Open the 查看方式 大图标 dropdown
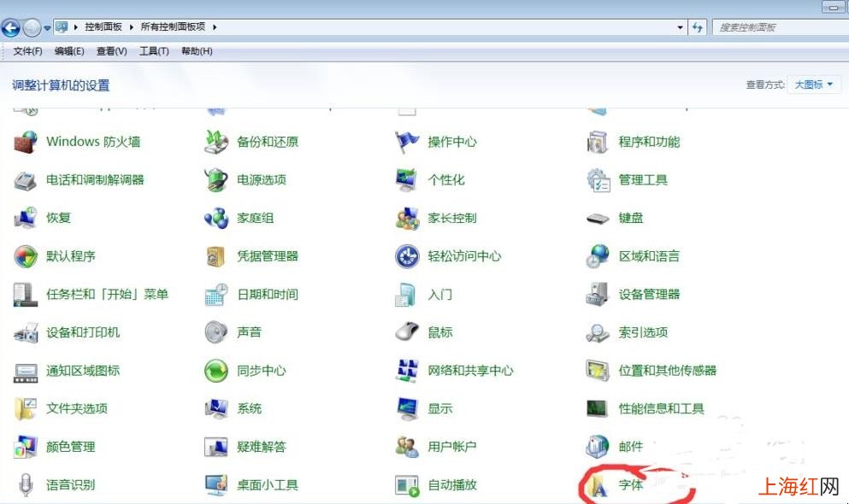Image resolution: width=849 pixels, height=504 pixels. point(814,85)
